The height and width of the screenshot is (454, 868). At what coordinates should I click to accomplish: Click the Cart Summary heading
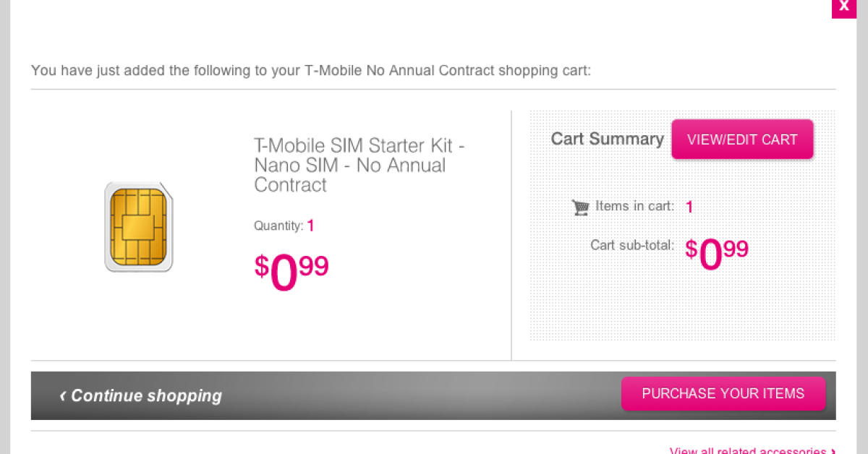tap(607, 139)
